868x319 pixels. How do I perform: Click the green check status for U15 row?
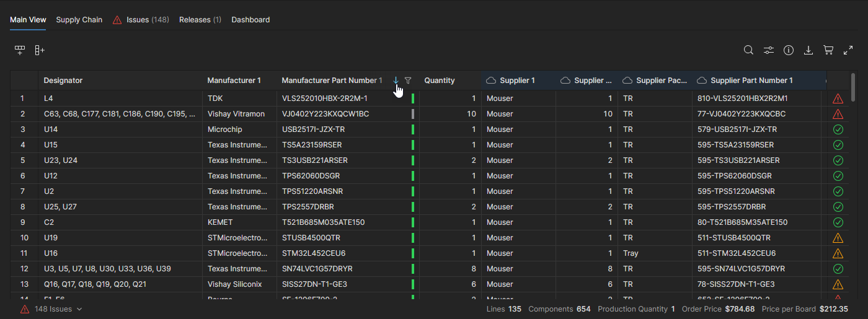(x=838, y=145)
